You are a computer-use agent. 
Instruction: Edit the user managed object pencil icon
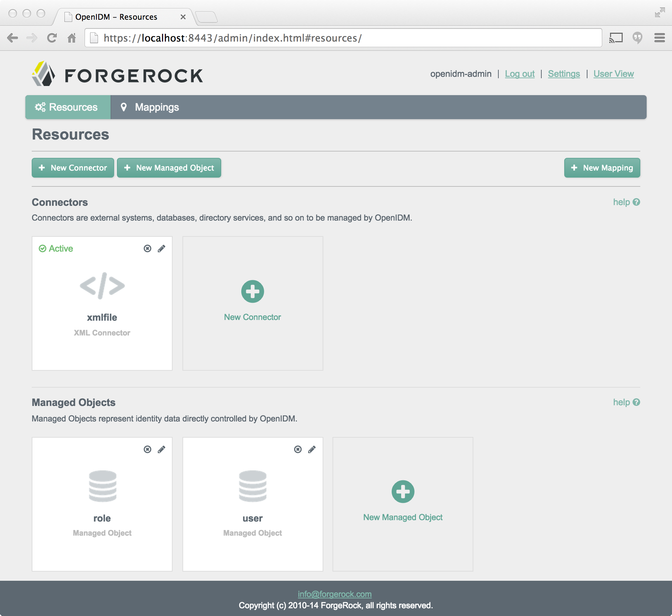pyautogui.click(x=312, y=449)
